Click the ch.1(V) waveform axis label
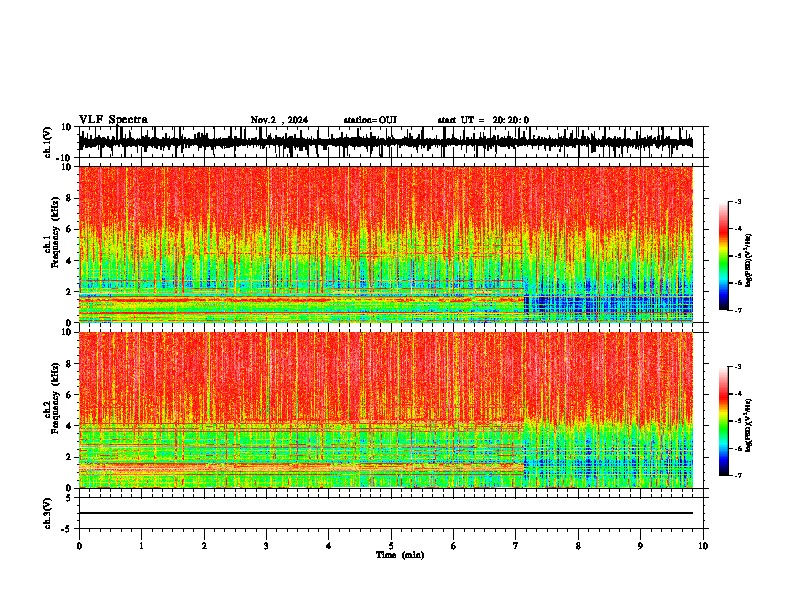Image resolution: width=792 pixels, height=612 pixels. click(47, 142)
